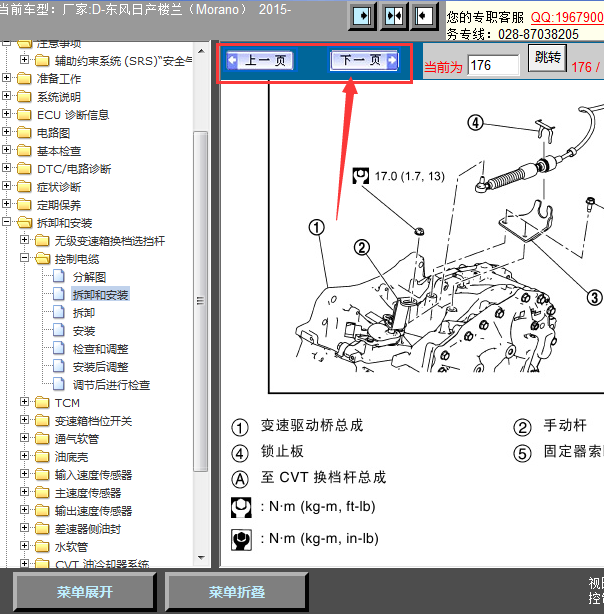Click the right-arrow panel layout icon
The height and width of the screenshot is (614, 604).
pos(362,16)
